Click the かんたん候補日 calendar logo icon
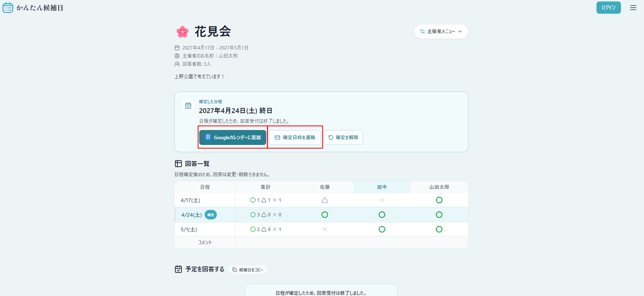The width and height of the screenshot is (644, 296). click(x=8, y=8)
